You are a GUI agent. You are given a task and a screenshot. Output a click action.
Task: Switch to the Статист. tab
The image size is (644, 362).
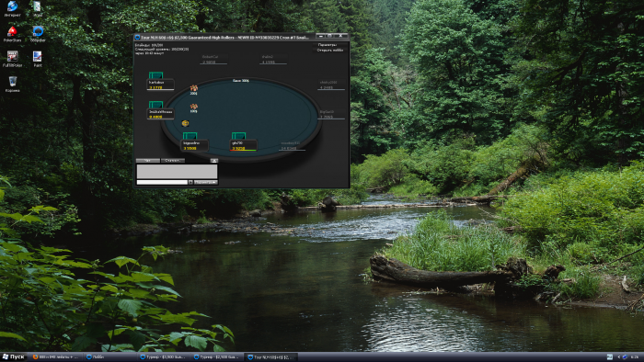(173, 161)
